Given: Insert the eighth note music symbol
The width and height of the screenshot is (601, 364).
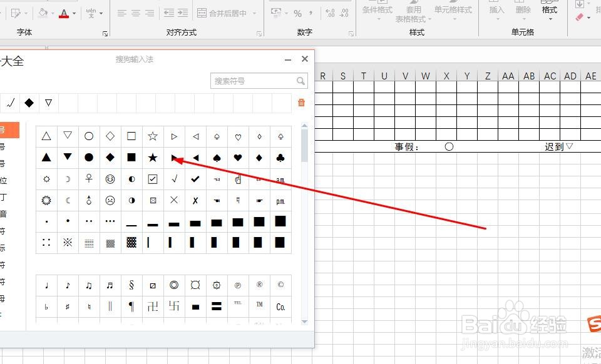Looking at the screenshot, I should [x=68, y=285].
